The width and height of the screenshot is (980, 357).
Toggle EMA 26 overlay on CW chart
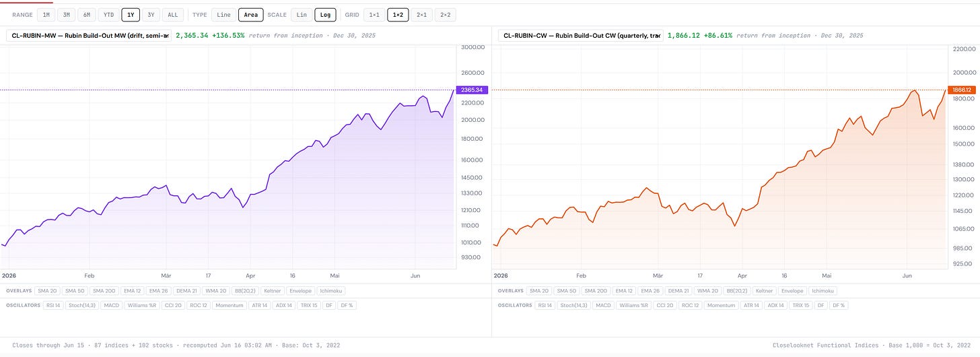coord(650,291)
